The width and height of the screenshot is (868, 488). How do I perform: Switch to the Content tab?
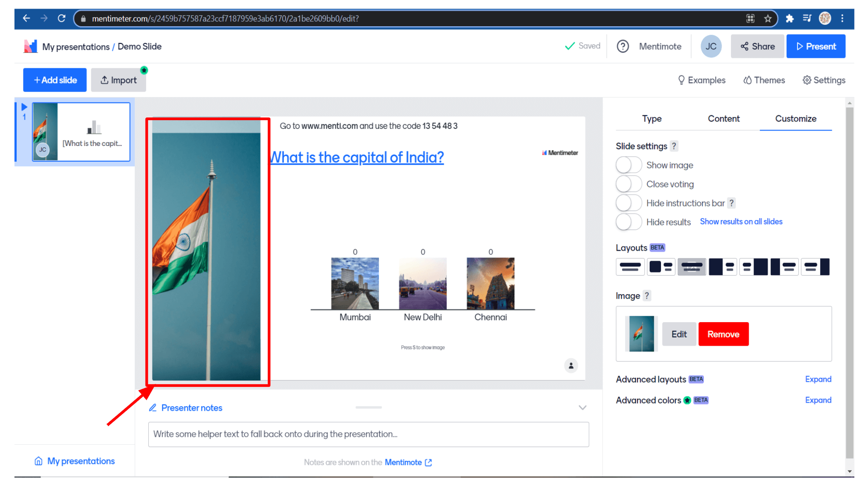(x=723, y=118)
